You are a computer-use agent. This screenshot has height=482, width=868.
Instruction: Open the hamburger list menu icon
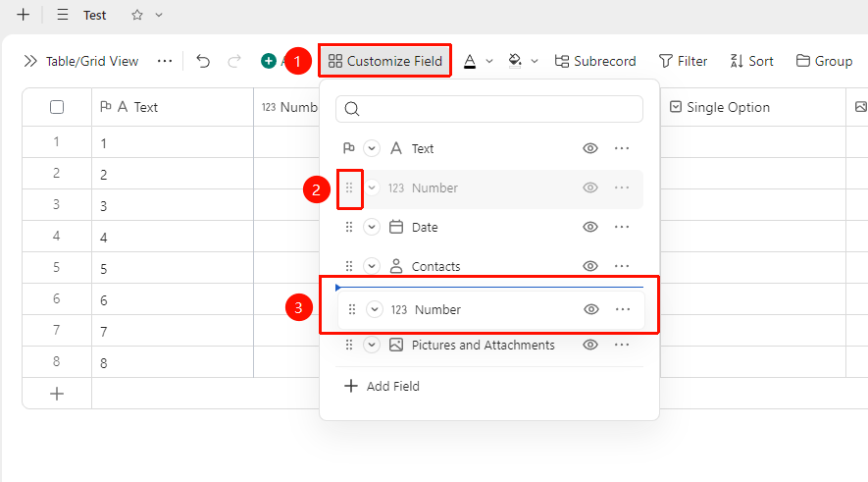point(63,15)
